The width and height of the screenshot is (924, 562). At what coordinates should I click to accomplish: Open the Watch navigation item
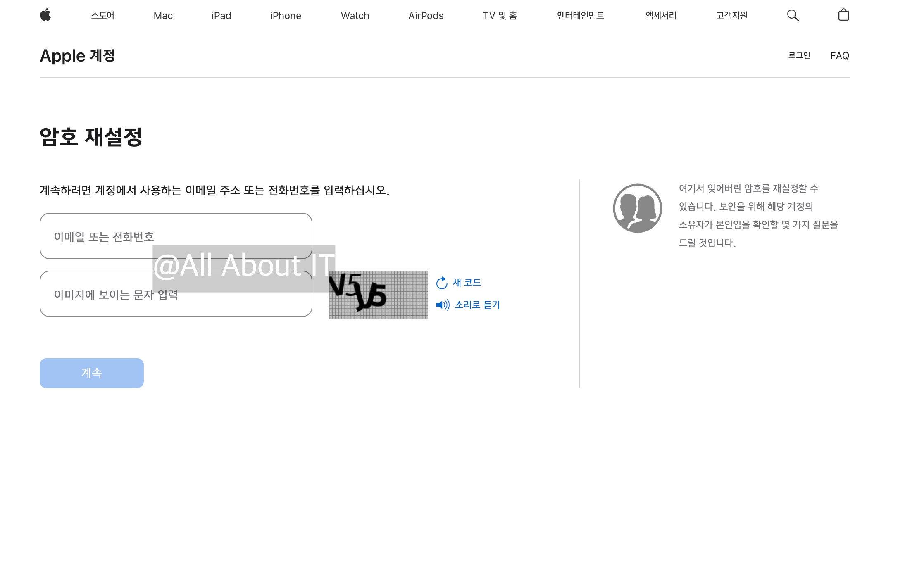(355, 16)
